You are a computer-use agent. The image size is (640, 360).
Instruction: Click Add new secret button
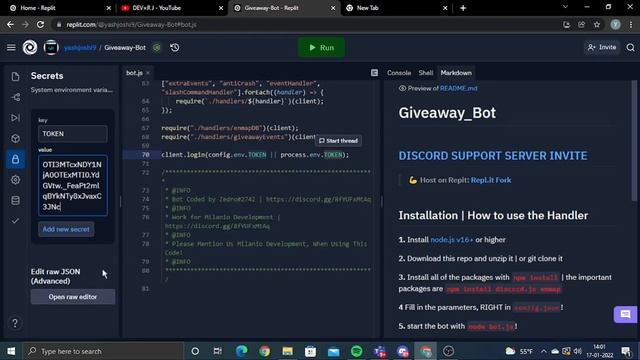pos(66,229)
